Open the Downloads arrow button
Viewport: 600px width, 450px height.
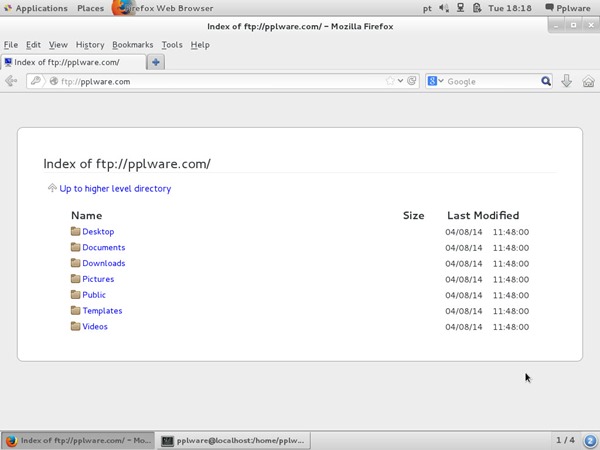click(567, 81)
